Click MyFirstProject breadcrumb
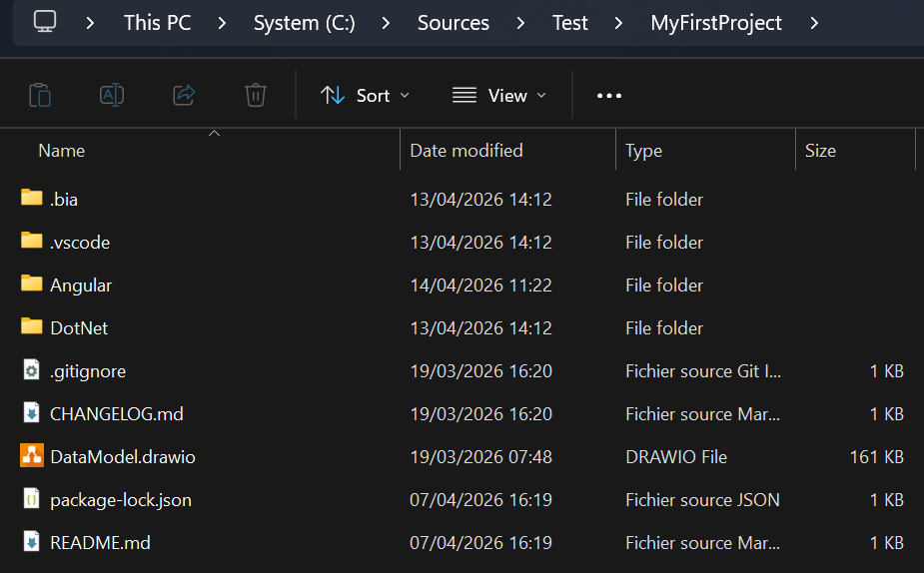 coord(716,23)
